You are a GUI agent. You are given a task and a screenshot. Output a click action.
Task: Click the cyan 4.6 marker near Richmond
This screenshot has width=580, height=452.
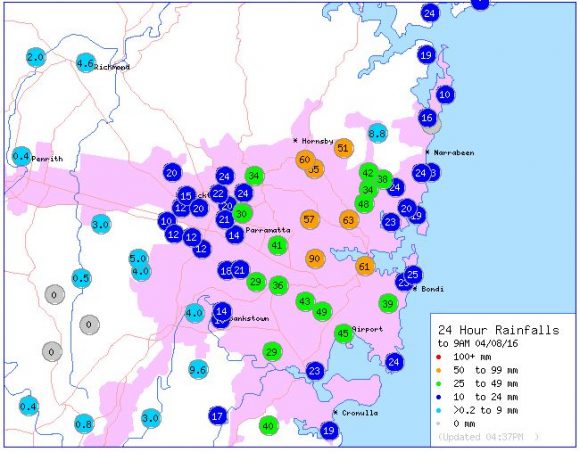click(x=85, y=63)
